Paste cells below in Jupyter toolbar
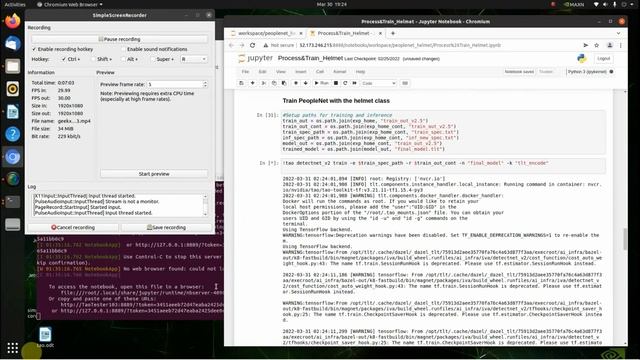The height and width of the screenshot is (360, 640). [x=284, y=83]
